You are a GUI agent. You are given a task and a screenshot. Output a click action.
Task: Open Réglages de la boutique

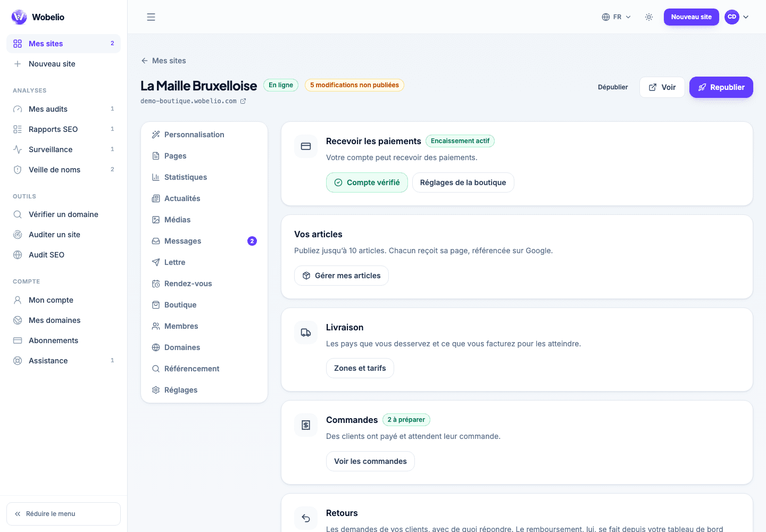coord(463,182)
